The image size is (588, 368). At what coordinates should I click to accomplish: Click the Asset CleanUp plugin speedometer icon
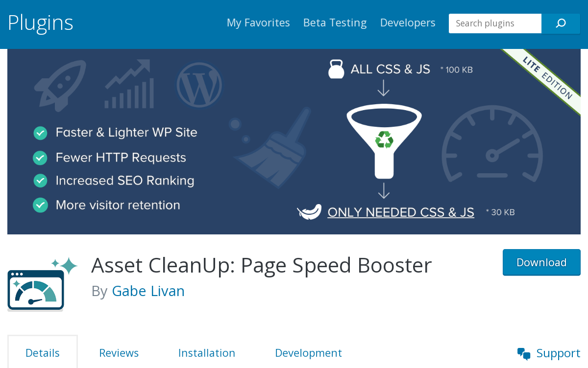[x=42, y=284]
